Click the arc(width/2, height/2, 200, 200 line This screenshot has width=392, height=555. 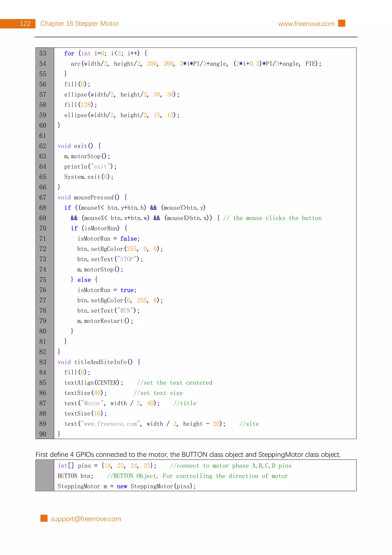[196, 64]
